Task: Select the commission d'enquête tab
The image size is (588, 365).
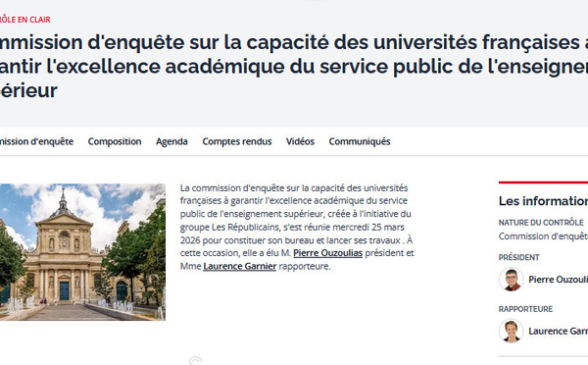Action: (x=36, y=141)
